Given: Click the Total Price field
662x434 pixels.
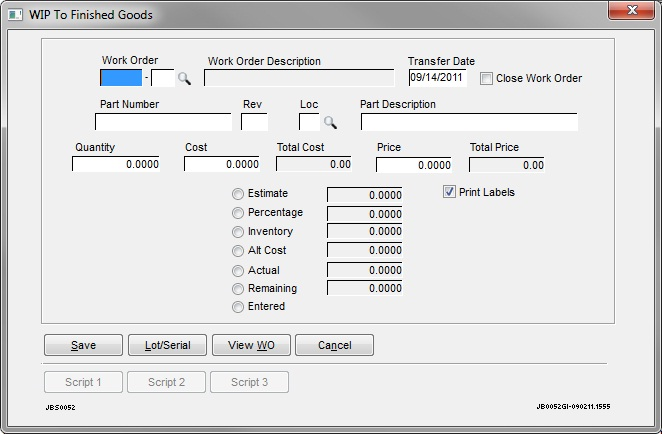Looking at the screenshot, I should click(x=507, y=165).
